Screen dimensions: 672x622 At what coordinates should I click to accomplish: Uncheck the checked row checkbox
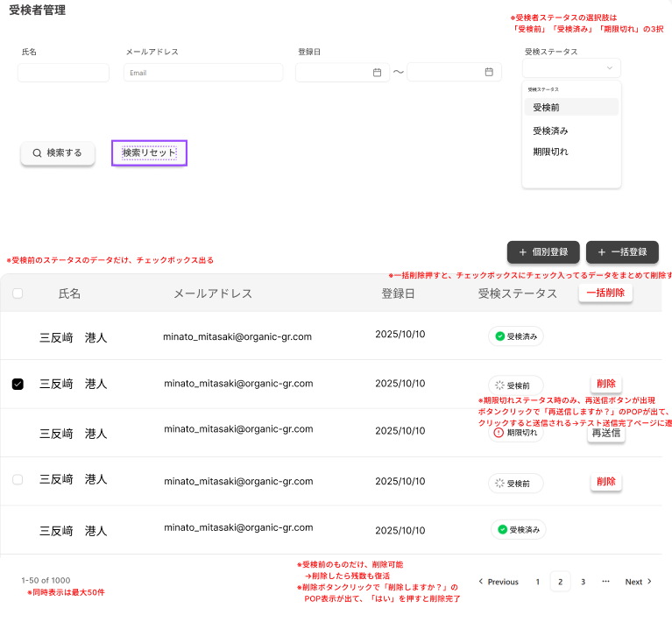point(18,385)
